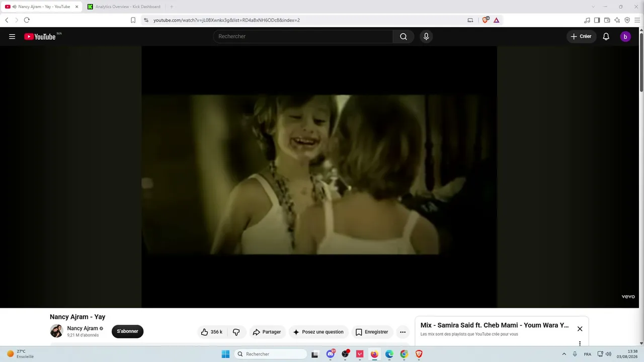Open a new browser tab
This screenshot has width=644, height=362.
172,7
